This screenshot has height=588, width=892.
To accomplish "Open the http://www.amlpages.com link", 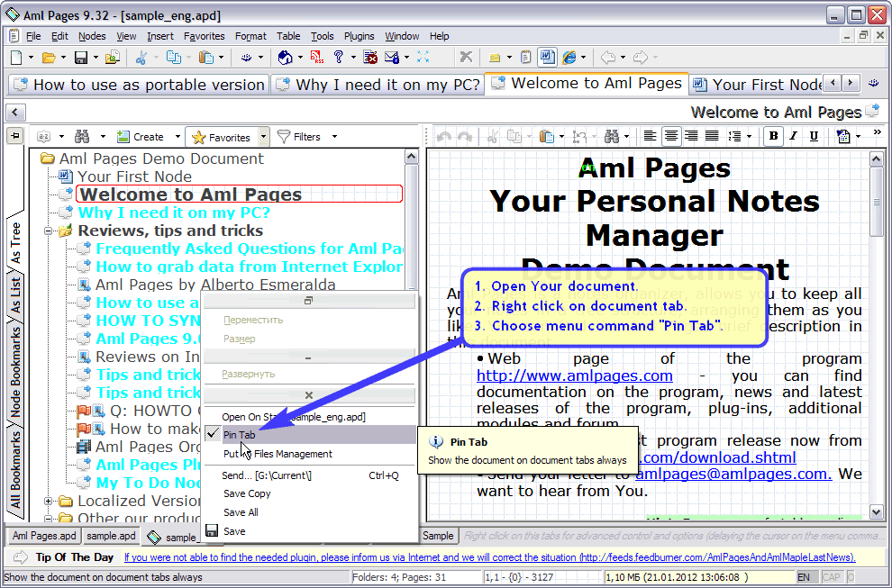I will click(575, 375).
